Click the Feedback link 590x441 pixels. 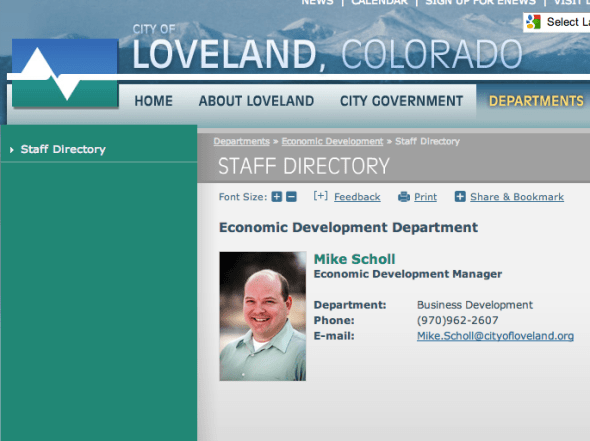[357, 197]
